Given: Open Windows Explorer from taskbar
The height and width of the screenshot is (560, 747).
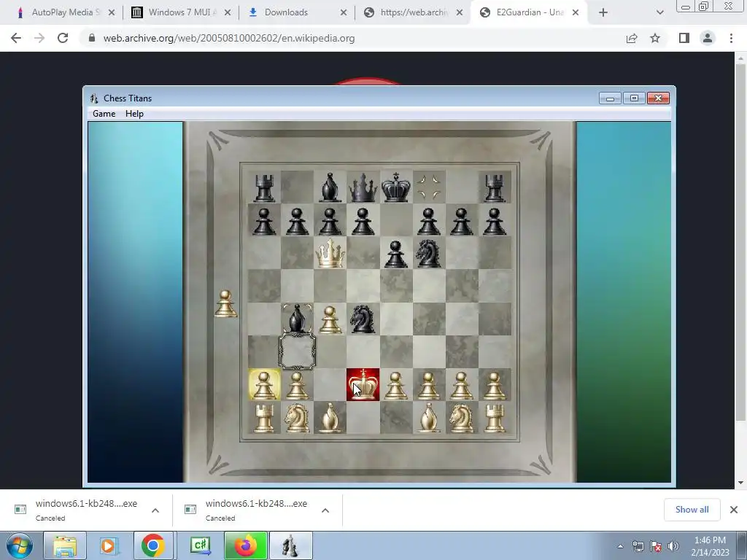Looking at the screenshot, I should click(x=65, y=545).
